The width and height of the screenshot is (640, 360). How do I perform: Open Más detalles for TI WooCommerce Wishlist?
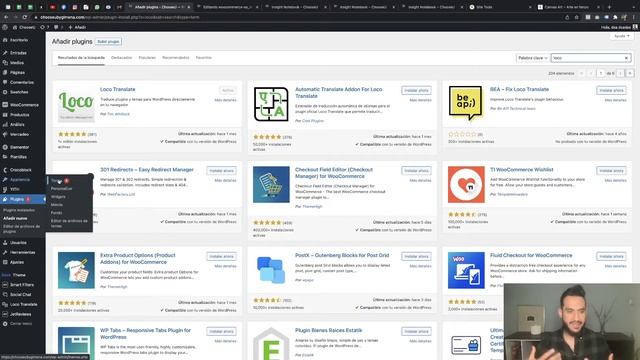point(616,180)
